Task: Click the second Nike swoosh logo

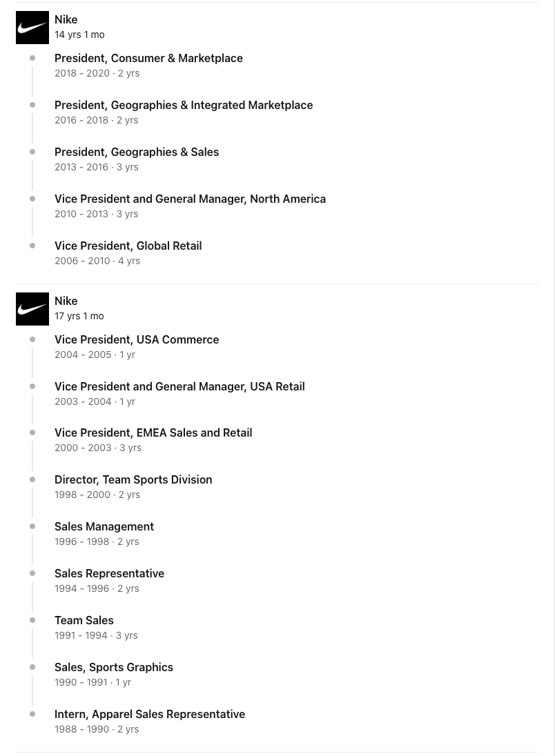Action: click(32, 309)
